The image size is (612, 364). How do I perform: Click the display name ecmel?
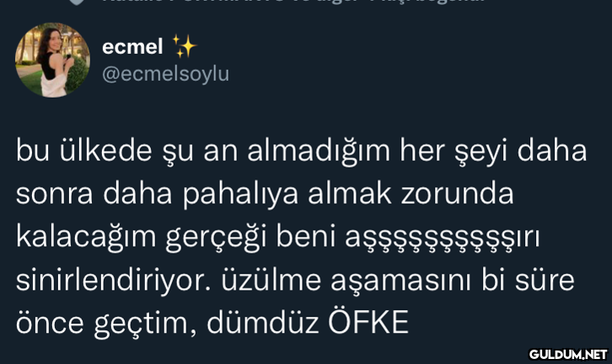(x=132, y=47)
